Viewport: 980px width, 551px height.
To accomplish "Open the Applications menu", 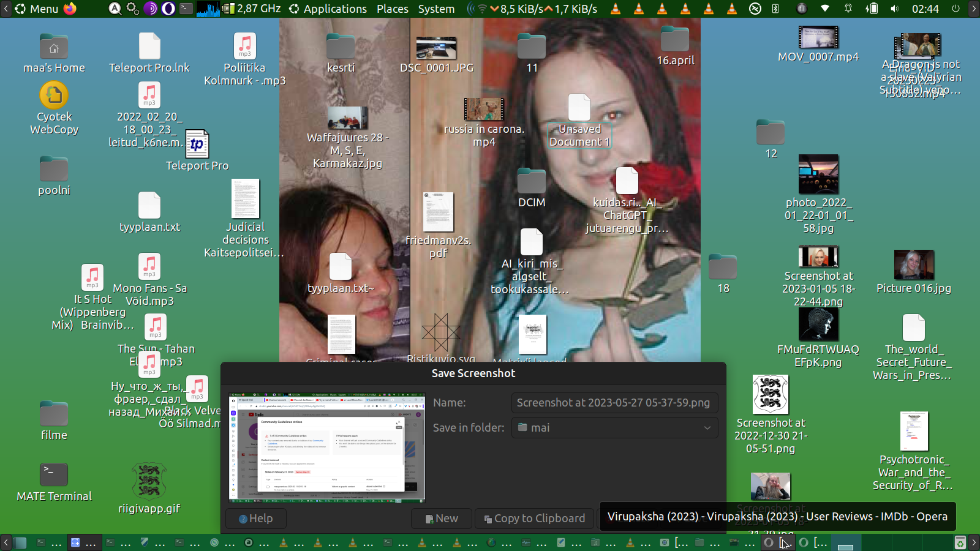I will pos(328,9).
